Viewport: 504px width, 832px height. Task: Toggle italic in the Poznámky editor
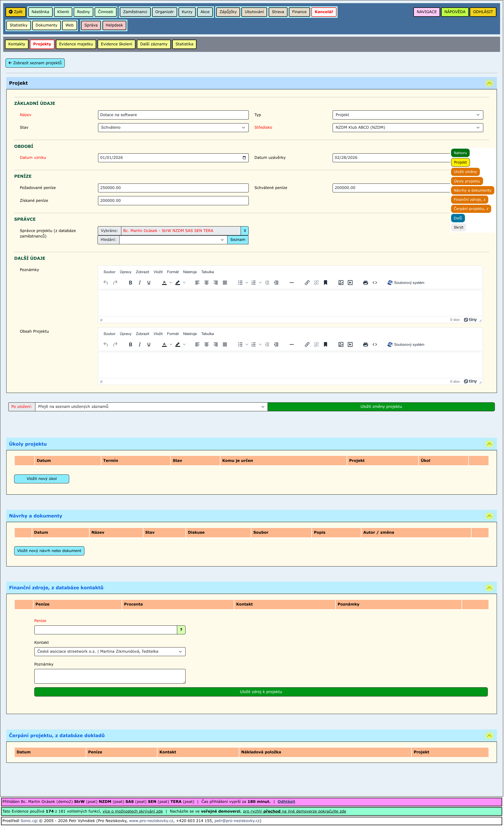click(140, 283)
